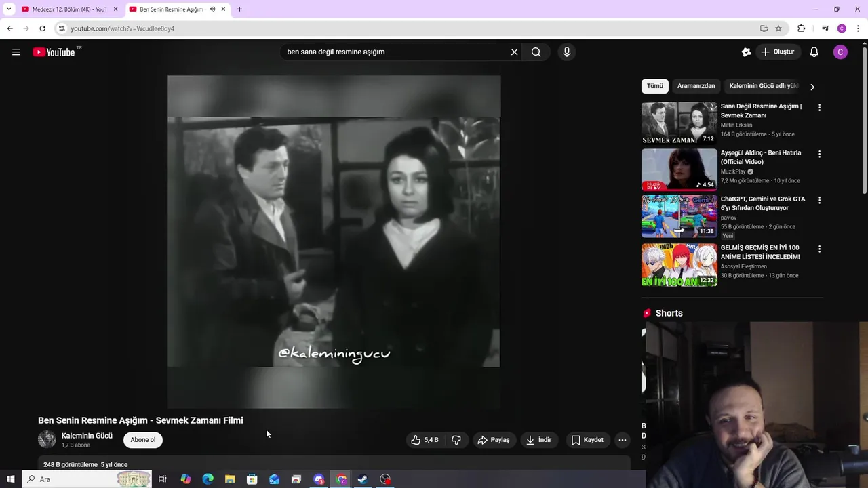Screen dimensions: 868x488
Task: Open the Ayşegül Aldinç Beni Hatırla thumbnail
Action: [679, 169]
